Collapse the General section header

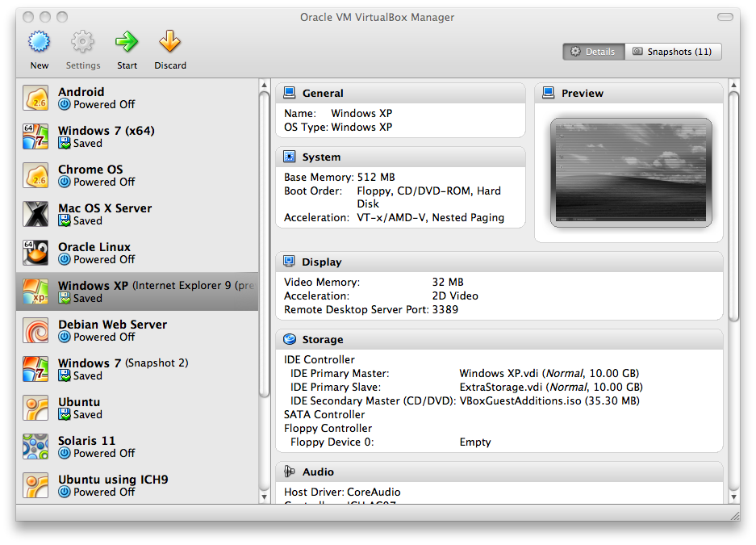(x=323, y=94)
